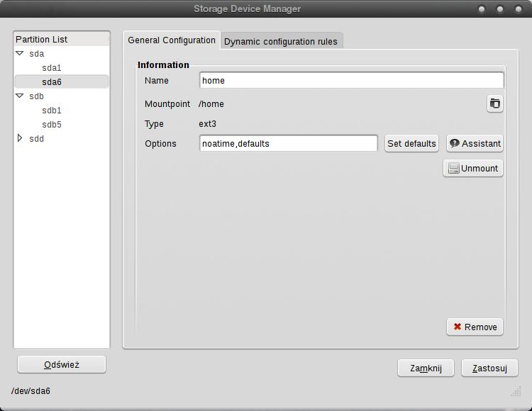The width and height of the screenshot is (532, 411).
Task: Click the mountpoint browse folder icon
Action: pos(494,103)
